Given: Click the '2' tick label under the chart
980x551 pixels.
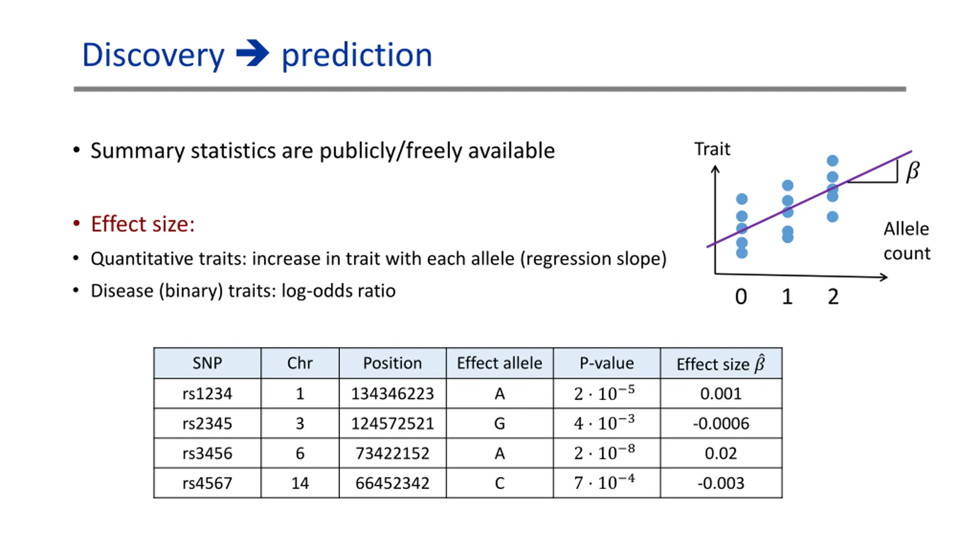Looking at the screenshot, I should (x=833, y=297).
